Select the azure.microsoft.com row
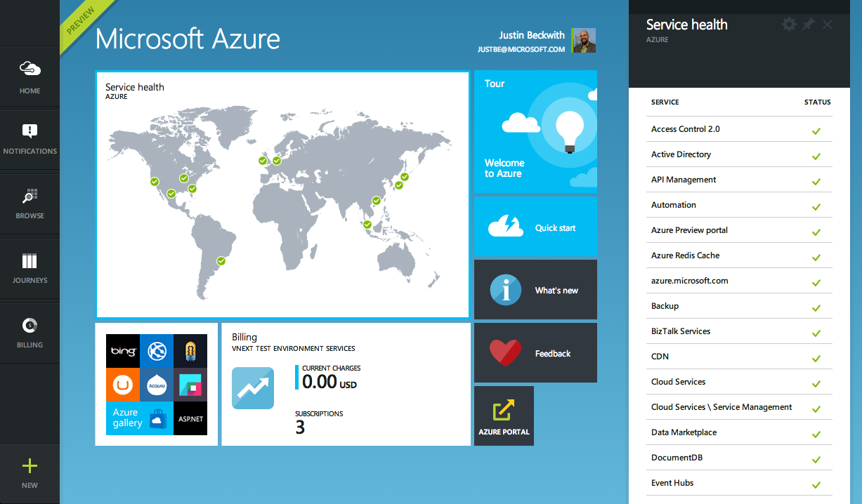 pyautogui.click(x=739, y=281)
